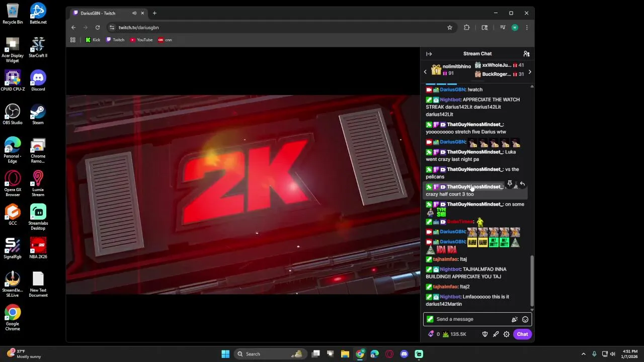
Task: Reply to the highlighted ThatGuyNenosMindset_ message
Action: (x=522, y=184)
